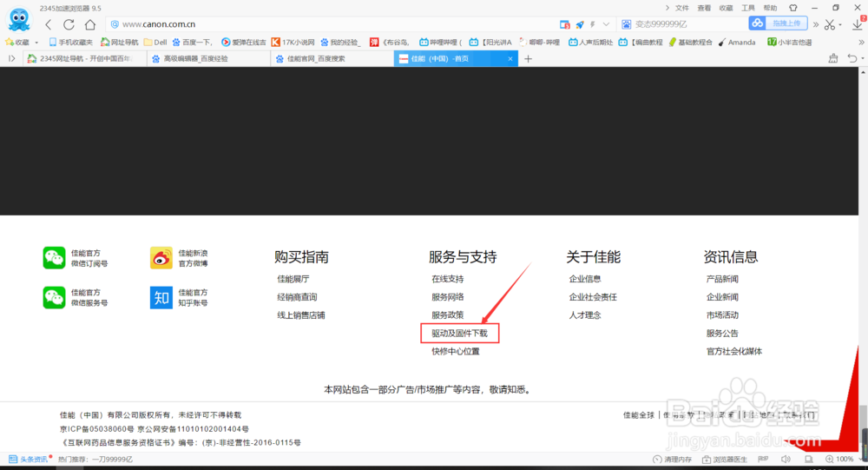Open 浏览器医生 in the status bar
The image size is (868, 470).
point(725,460)
